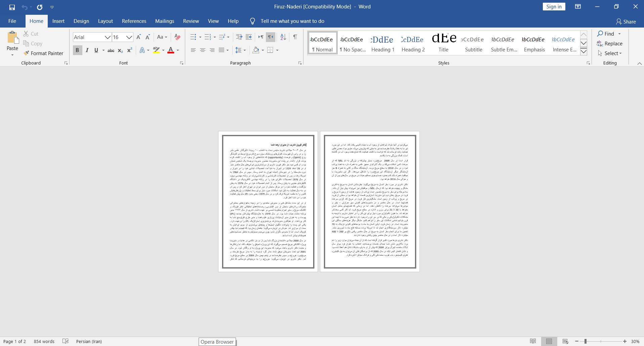Screen dimensions: 644x346
Task: Click Find in the Editing group
Action: (606, 34)
